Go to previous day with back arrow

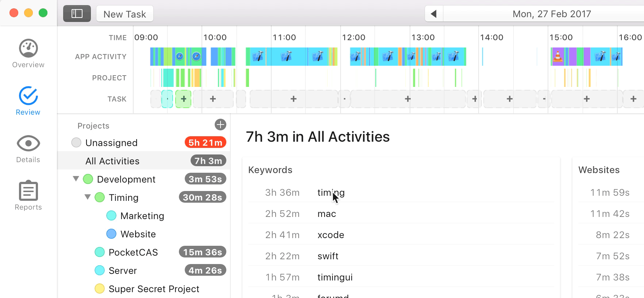tap(434, 14)
